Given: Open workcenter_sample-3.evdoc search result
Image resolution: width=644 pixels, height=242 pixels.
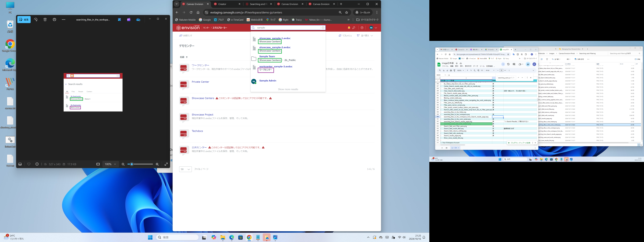Looking at the screenshot, I should click(x=276, y=66).
